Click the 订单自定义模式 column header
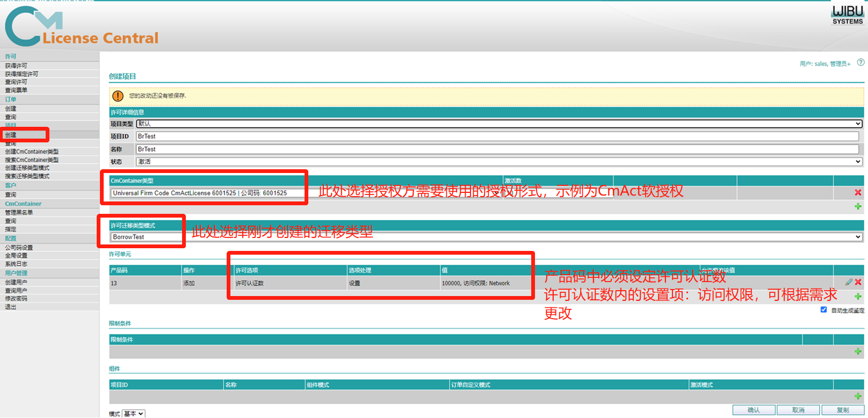This screenshot has height=418, width=868. (x=569, y=385)
